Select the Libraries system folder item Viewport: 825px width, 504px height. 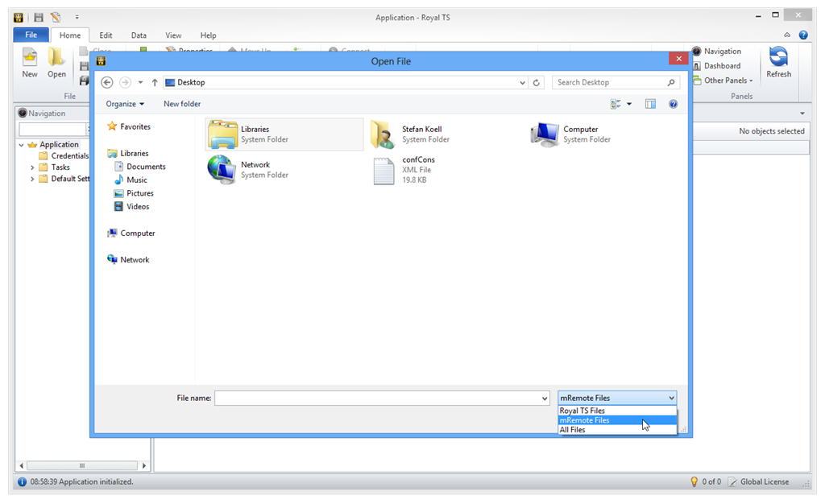point(284,134)
